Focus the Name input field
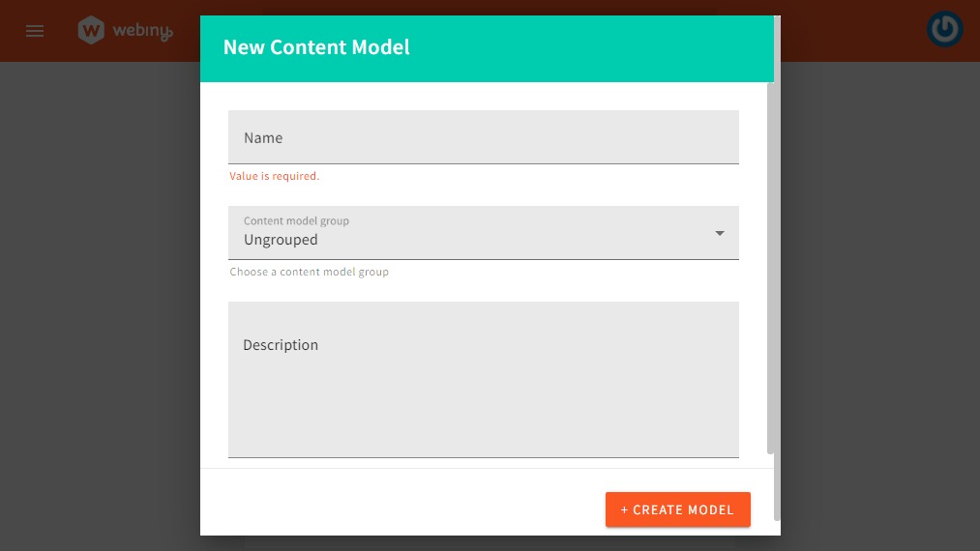Screen dimensions: 980x551 pyautogui.click(x=484, y=137)
